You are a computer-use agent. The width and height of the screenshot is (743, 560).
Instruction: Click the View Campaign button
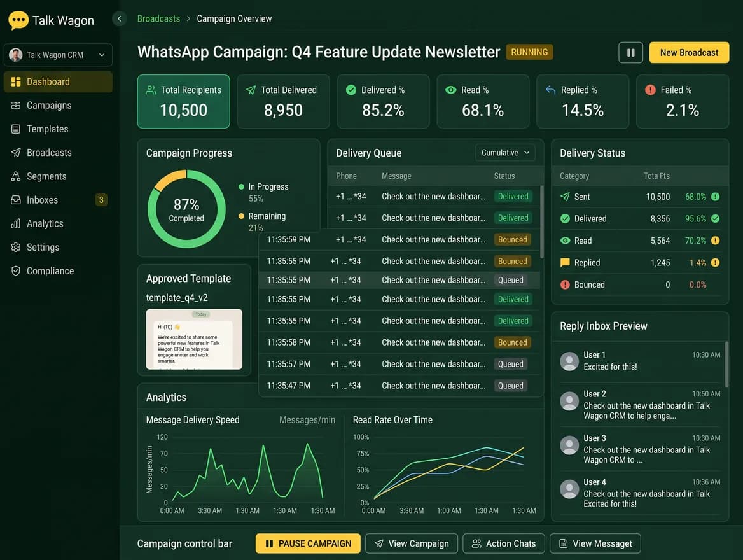tap(412, 543)
